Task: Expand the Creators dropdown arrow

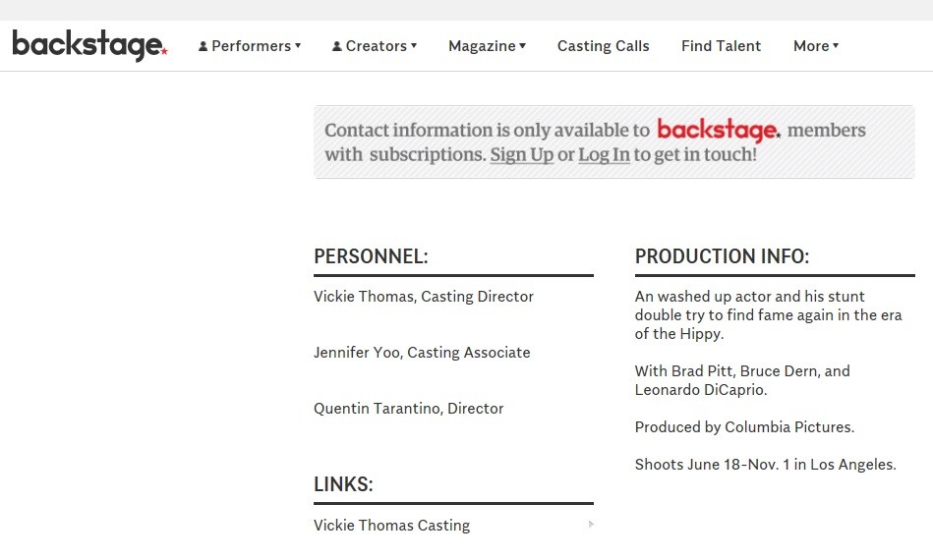Action: tap(414, 45)
